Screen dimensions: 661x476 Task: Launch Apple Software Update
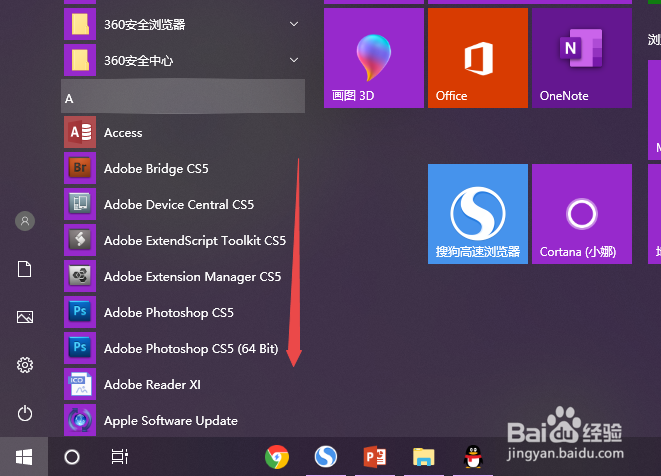[x=183, y=420]
